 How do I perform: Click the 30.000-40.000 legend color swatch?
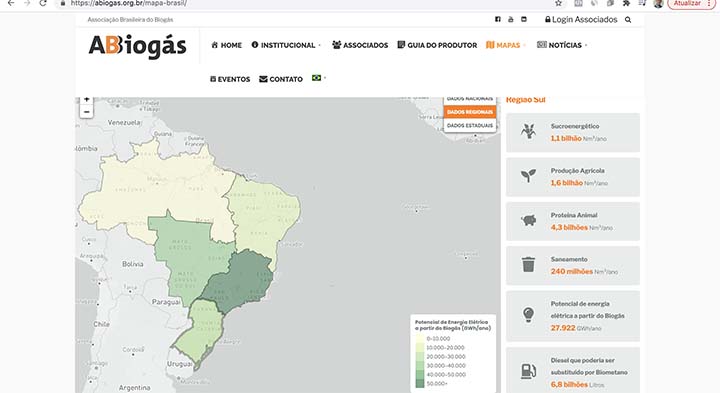tap(420, 366)
